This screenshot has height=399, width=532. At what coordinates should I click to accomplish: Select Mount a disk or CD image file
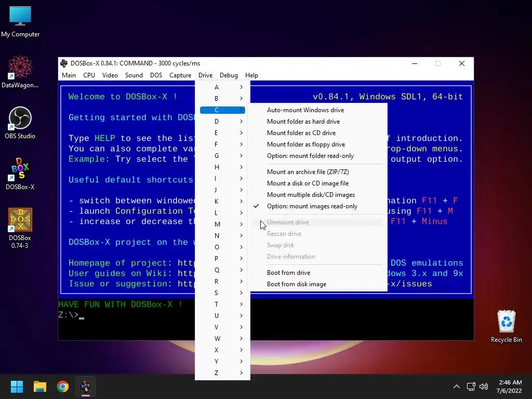318,183
